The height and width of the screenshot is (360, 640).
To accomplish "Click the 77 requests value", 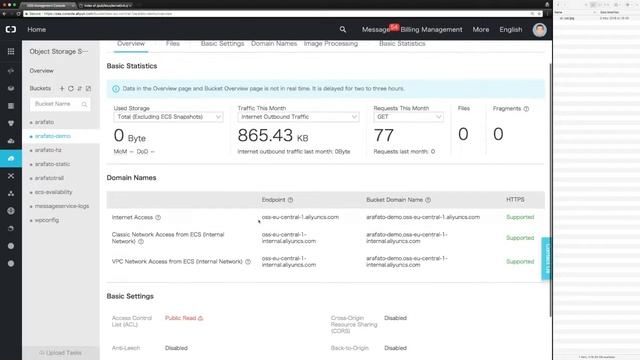I will pyautogui.click(x=384, y=136).
